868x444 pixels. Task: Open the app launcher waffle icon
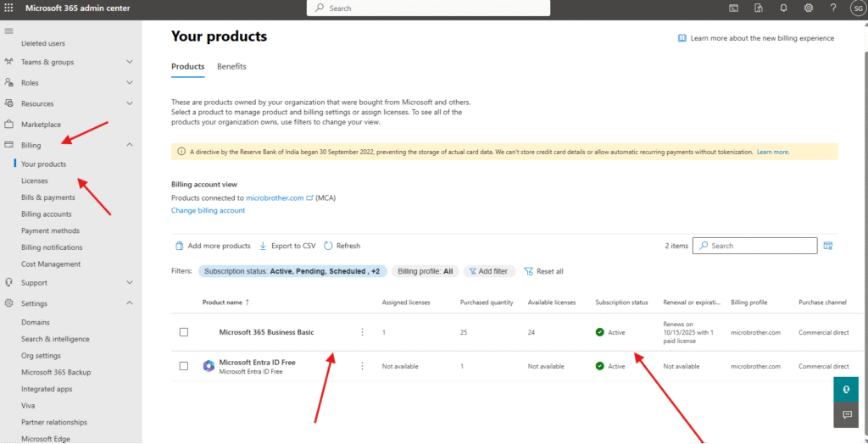coord(9,8)
